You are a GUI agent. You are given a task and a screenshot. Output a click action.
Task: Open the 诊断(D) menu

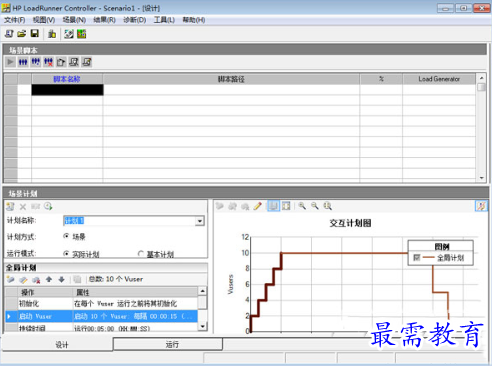pyautogui.click(x=135, y=20)
